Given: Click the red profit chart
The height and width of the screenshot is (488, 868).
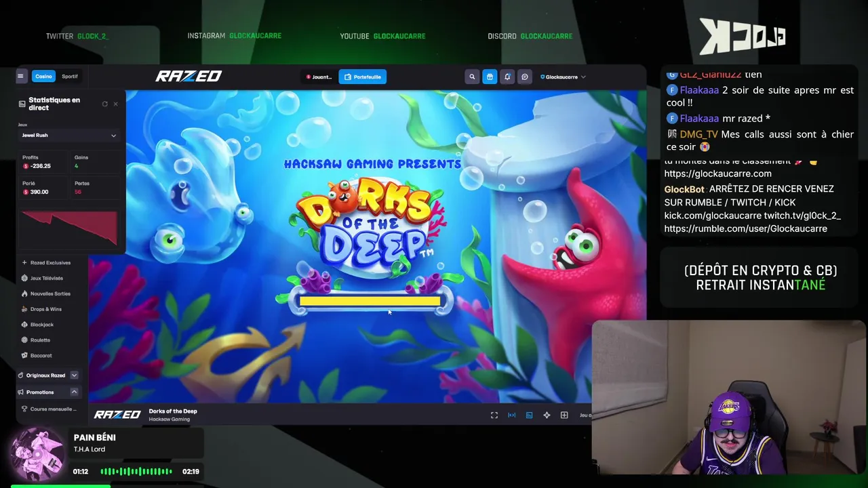Looking at the screenshot, I should (69, 228).
